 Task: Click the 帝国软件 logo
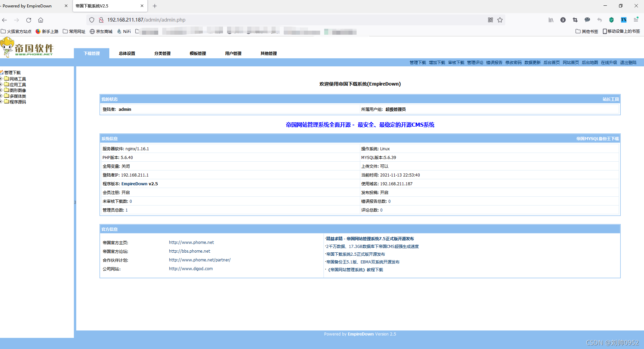point(27,47)
